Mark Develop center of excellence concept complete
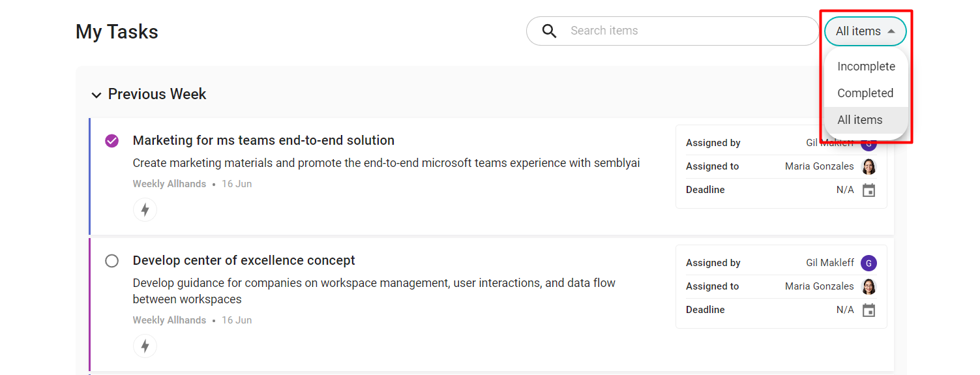The width and height of the screenshot is (980, 375). click(x=112, y=261)
